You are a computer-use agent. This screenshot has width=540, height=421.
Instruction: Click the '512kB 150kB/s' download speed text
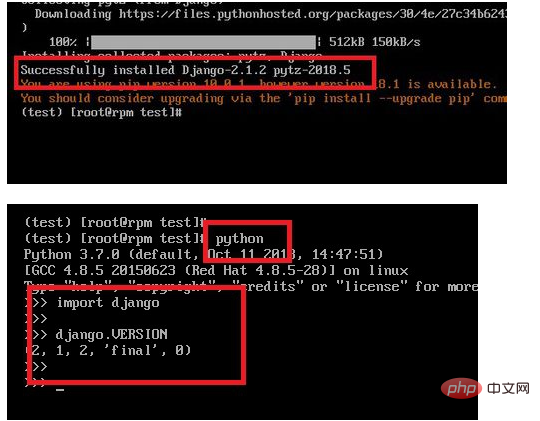point(375,42)
